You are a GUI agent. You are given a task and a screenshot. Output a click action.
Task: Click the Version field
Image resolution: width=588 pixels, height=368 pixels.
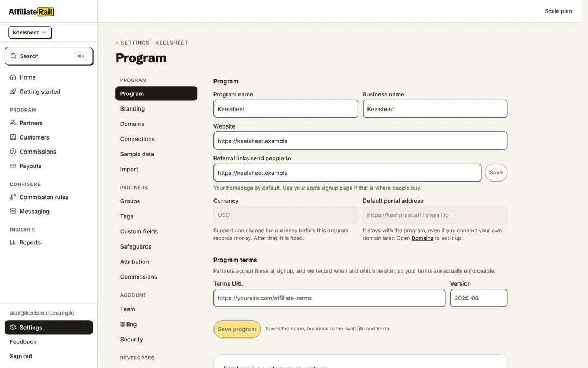click(479, 298)
